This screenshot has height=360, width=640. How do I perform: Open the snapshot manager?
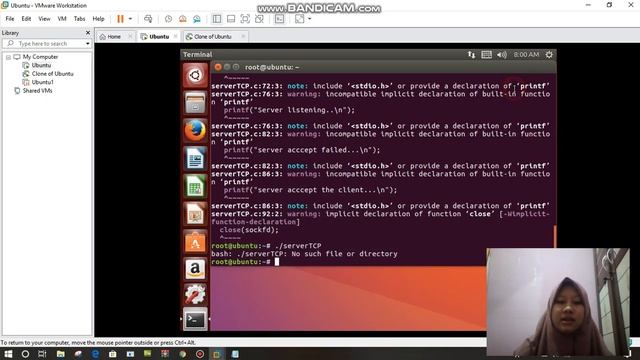click(197, 19)
